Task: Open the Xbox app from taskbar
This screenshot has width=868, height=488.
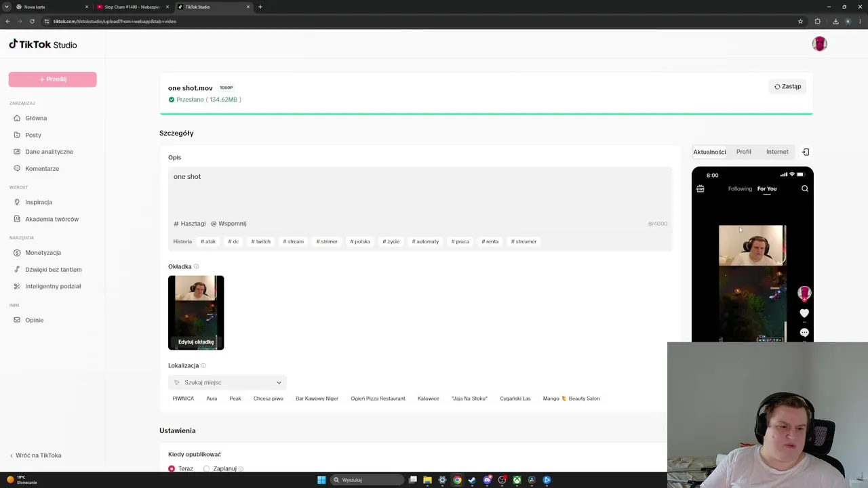Action: point(517,480)
